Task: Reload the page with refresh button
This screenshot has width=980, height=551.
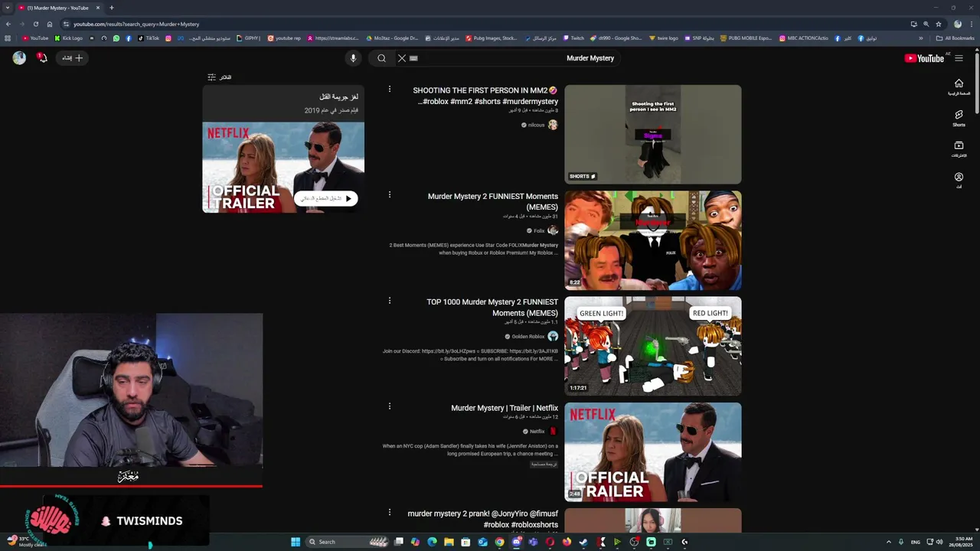Action: [35, 24]
